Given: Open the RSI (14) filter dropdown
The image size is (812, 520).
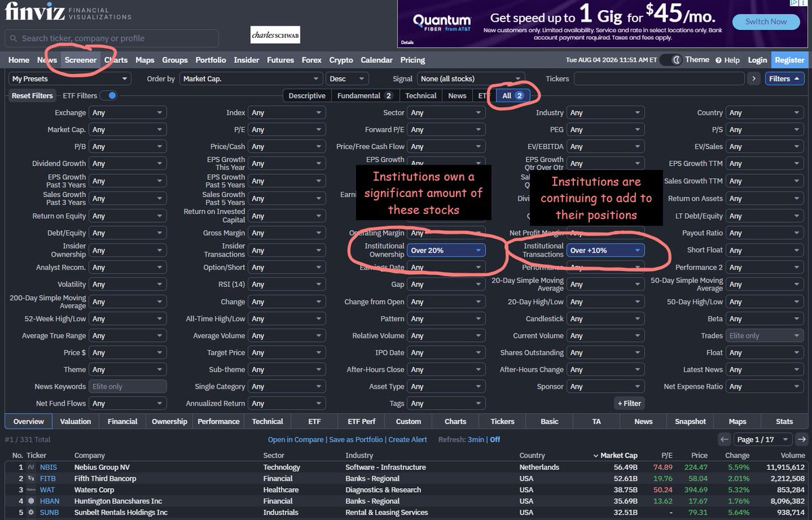Looking at the screenshot, I should (x=287, y=284).
